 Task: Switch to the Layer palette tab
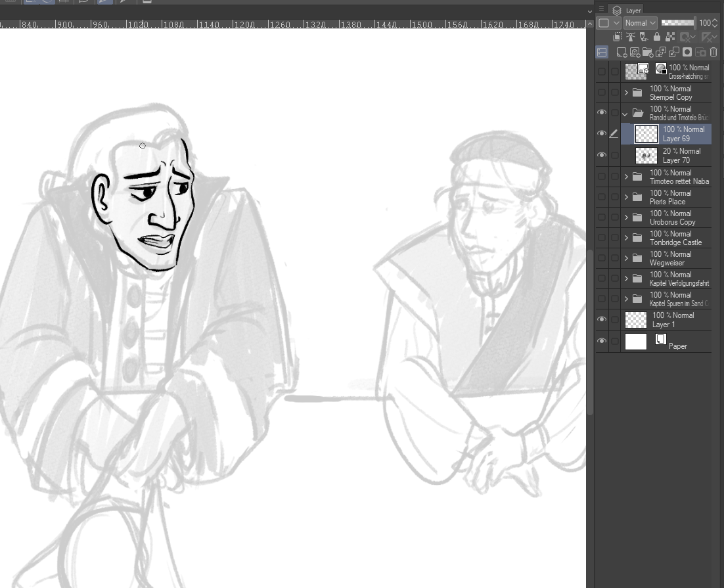tap(627, 11)
